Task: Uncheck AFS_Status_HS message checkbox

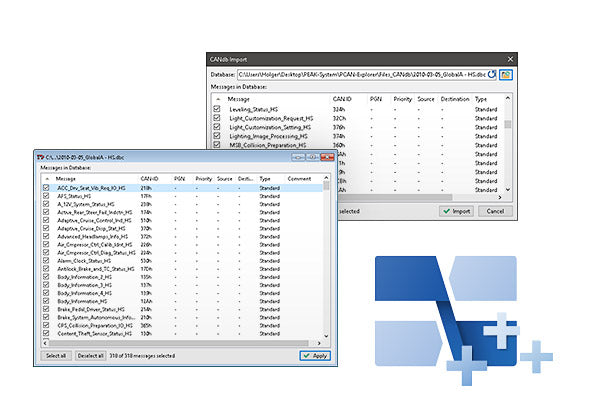Action: [x=46, y=195]
